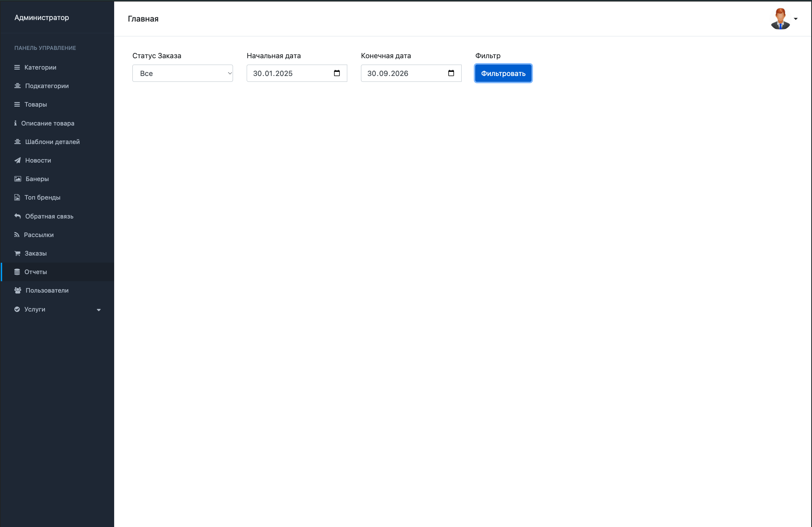Select Рассылки in the sidebar

(57, 235)
